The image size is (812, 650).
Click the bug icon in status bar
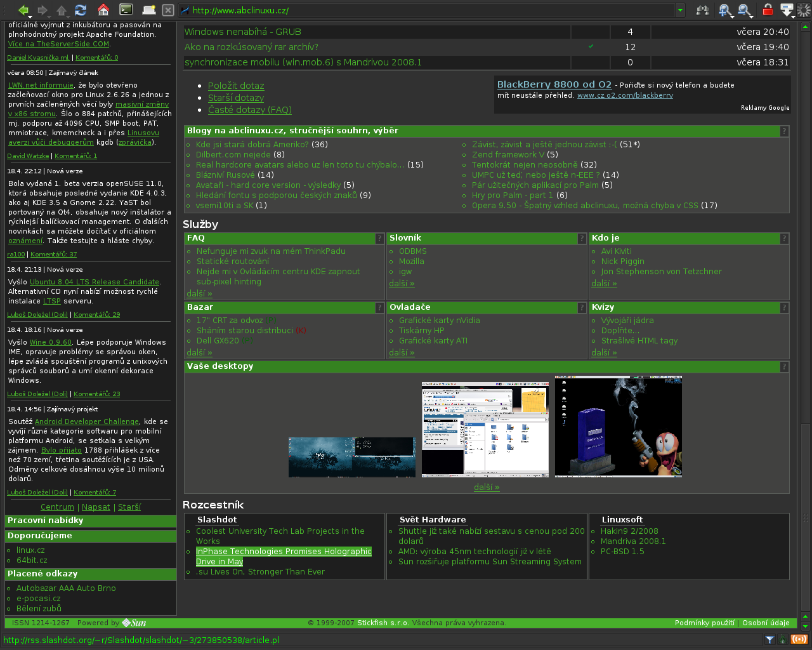[782, 640]
